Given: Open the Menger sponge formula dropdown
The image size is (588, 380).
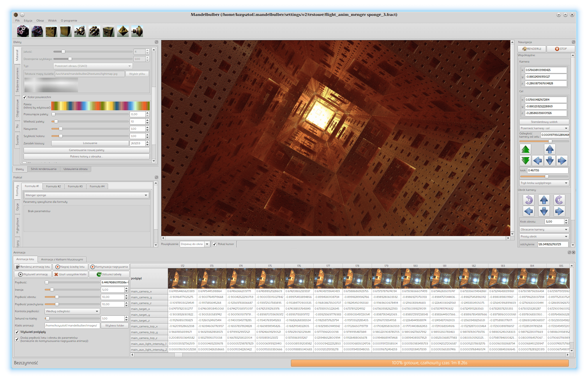Looking at the screenshot, I should click(x=86, y=195).
